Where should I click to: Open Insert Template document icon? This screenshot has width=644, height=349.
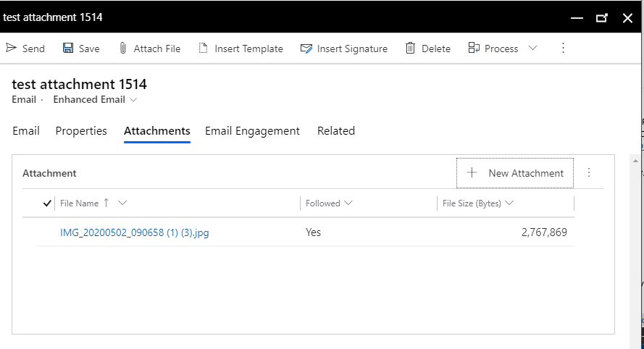coord(204,48)
